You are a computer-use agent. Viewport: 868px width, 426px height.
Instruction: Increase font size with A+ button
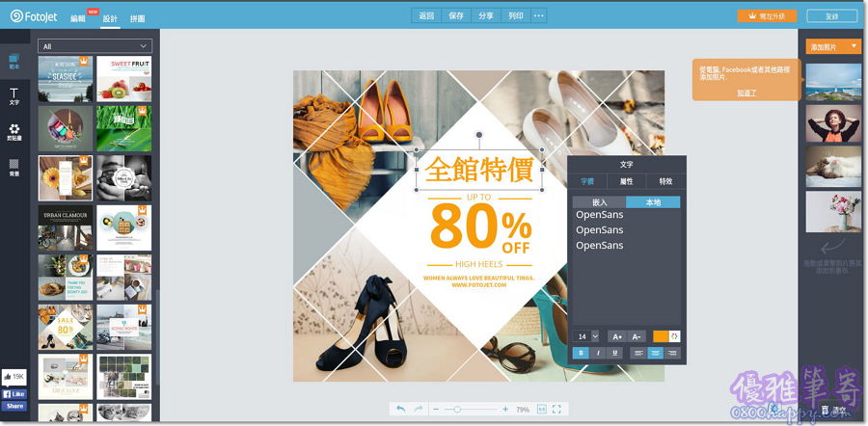pos(617,336)
